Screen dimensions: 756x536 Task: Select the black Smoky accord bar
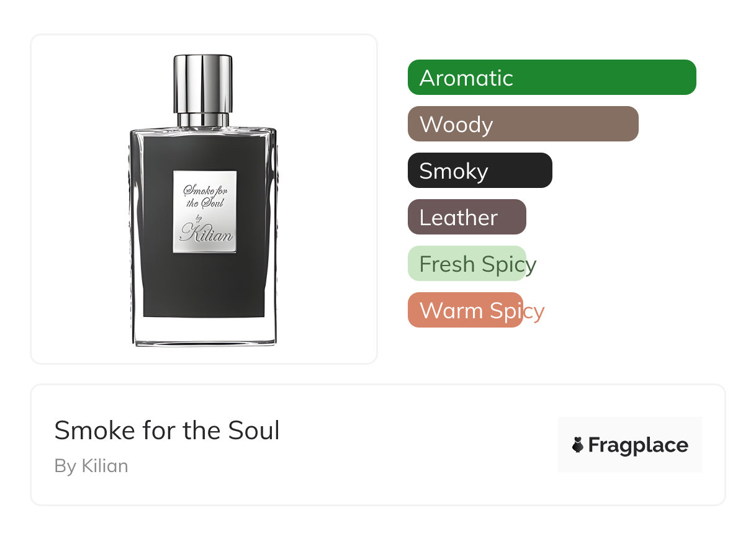(480, 171)
